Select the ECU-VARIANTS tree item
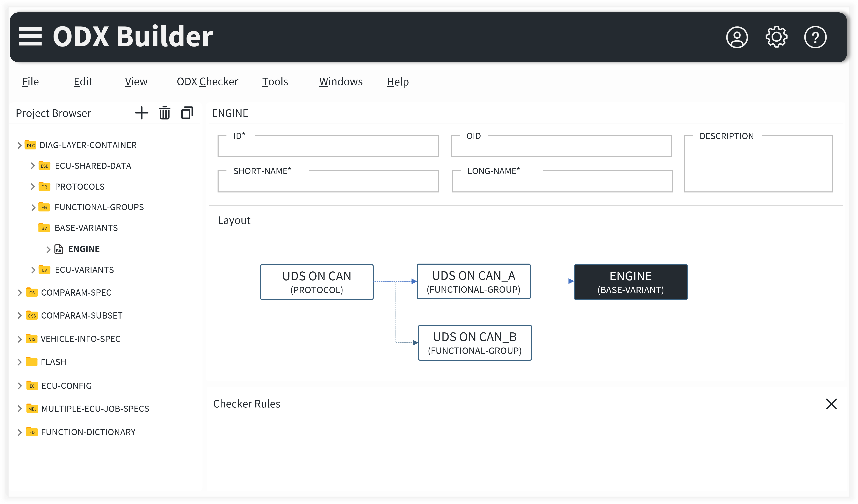 84,270
